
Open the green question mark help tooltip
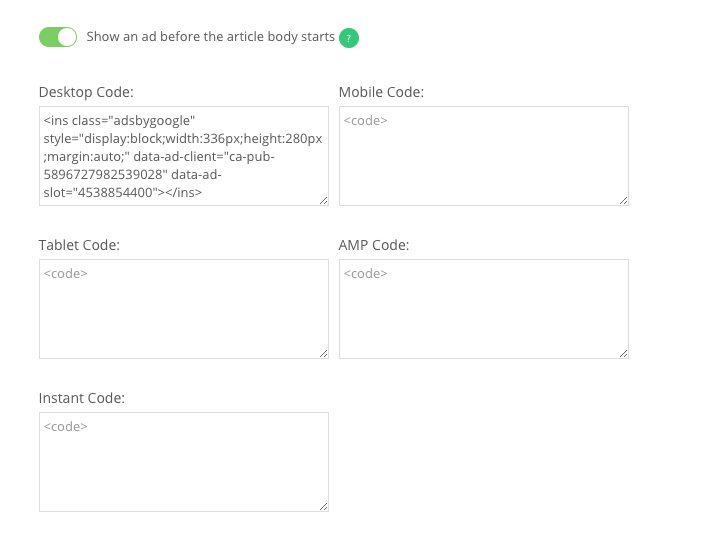349,38
